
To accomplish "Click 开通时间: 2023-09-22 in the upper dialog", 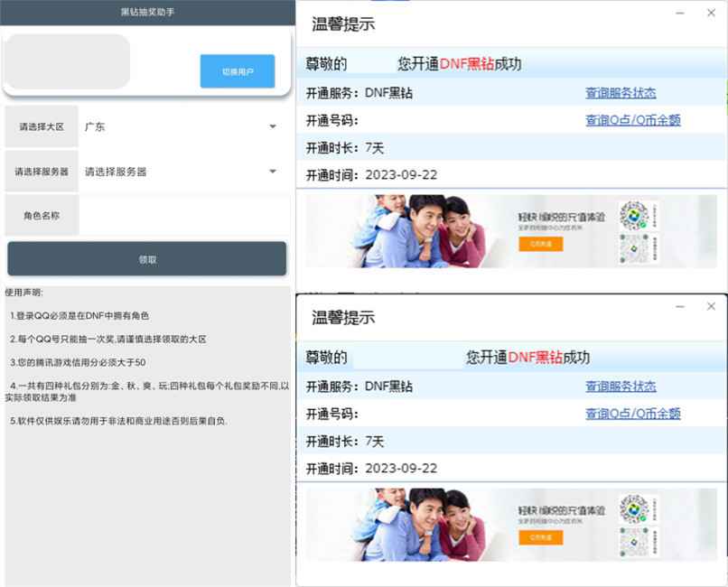I will pos(371,175).
